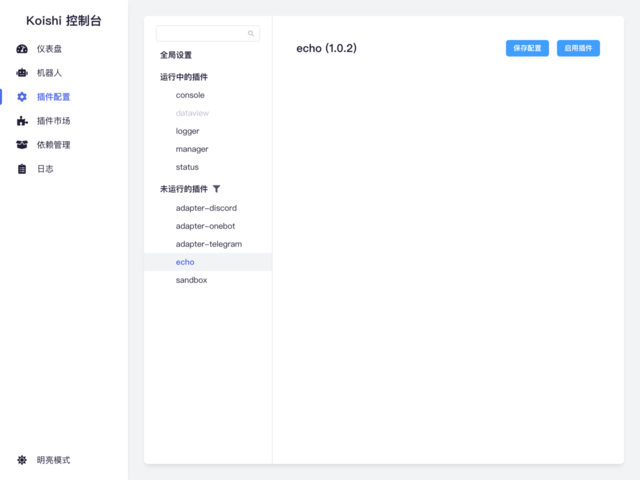Open adapter-discord plugin configuration

(206, 208)
